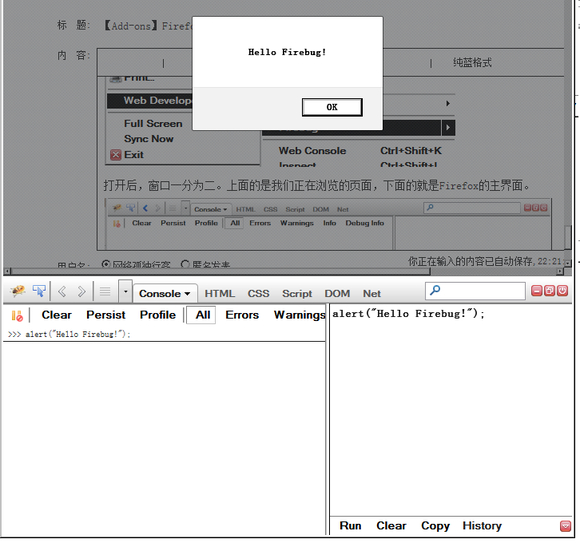Click inside the command editor text area
This screenshot has height=543, width=580.
click(x=451, y=411)
